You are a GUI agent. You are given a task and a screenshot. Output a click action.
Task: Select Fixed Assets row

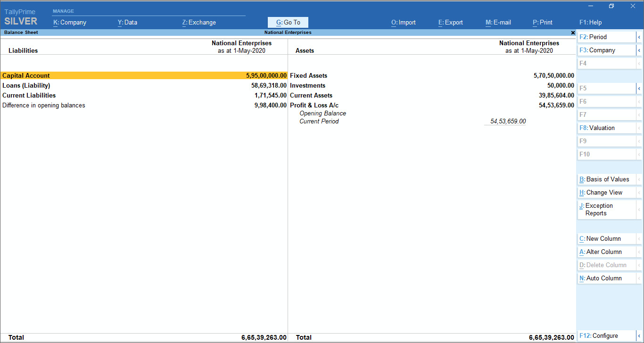point(432,75)
